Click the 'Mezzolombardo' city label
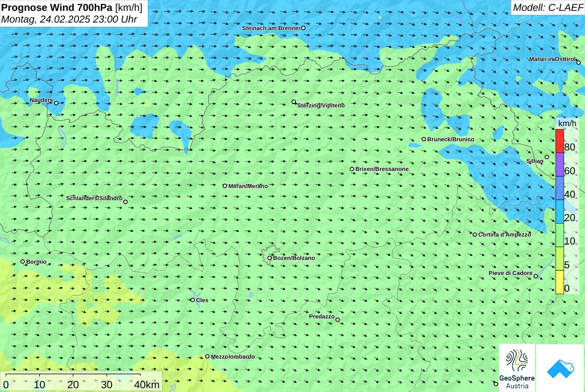Viewport: 585px width, 392px height. point(233,356)
